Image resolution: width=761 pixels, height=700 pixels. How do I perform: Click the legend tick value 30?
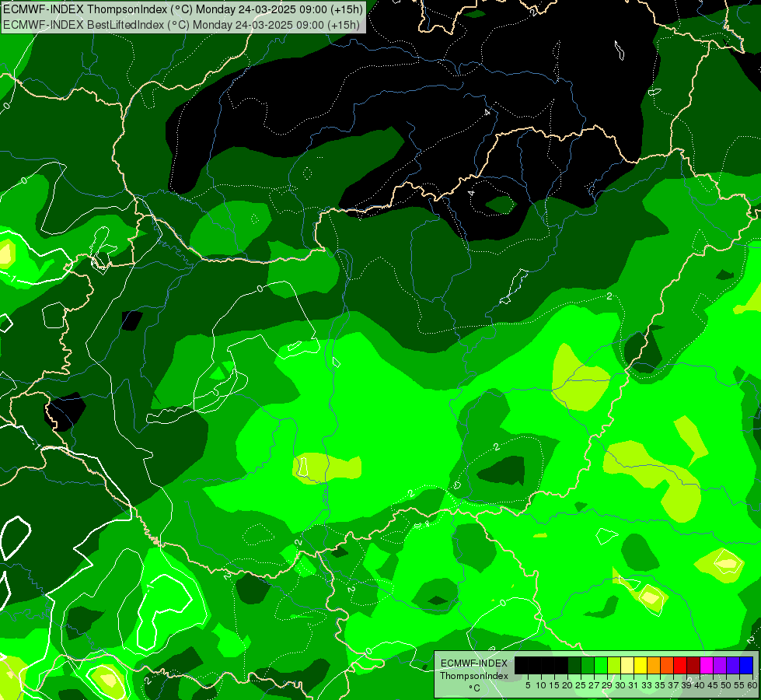tap(620, 685)
